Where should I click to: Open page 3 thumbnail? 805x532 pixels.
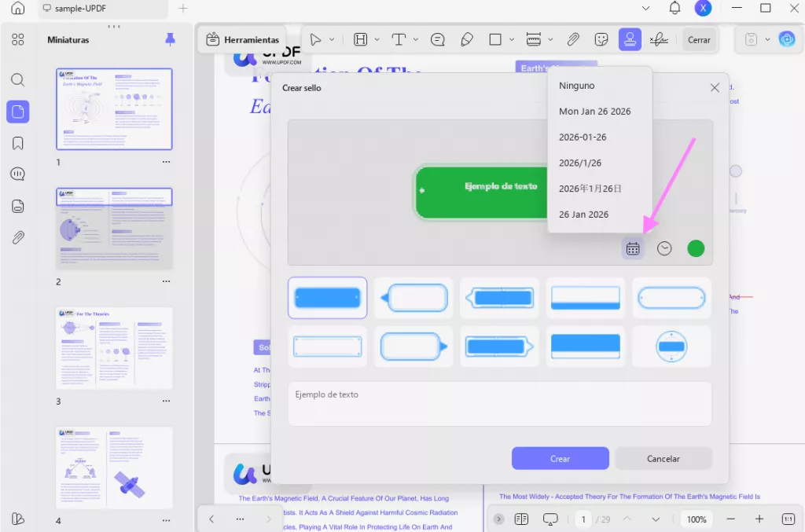[114, 348]
